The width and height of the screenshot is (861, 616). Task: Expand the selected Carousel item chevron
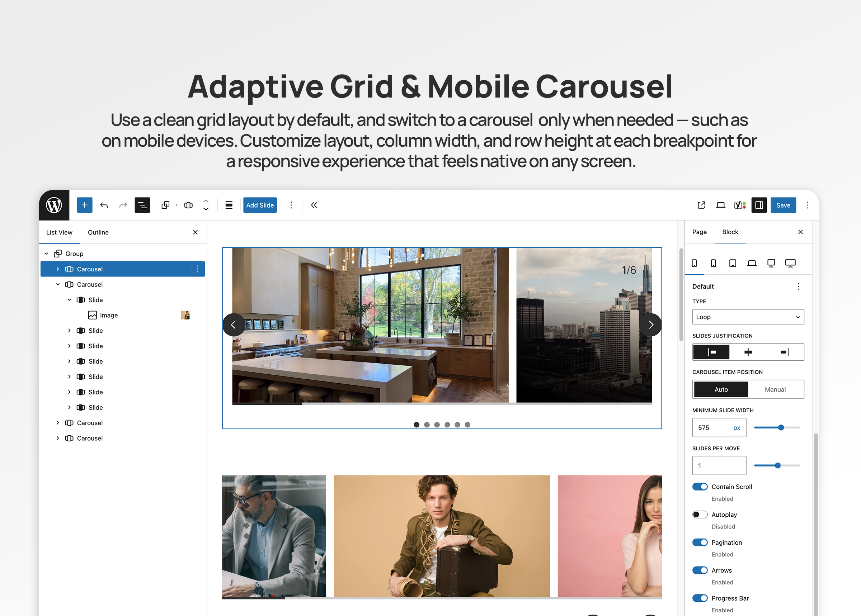tap(58, 269)
